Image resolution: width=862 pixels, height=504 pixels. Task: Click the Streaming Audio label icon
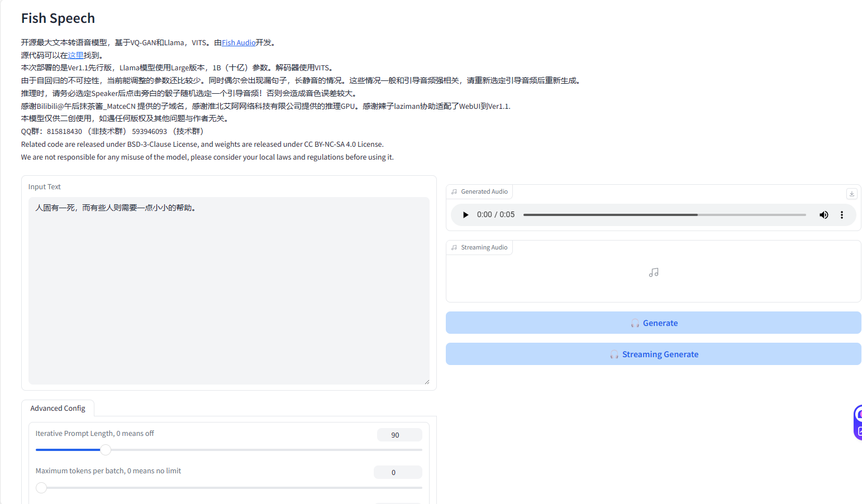(x=454, y=247)
